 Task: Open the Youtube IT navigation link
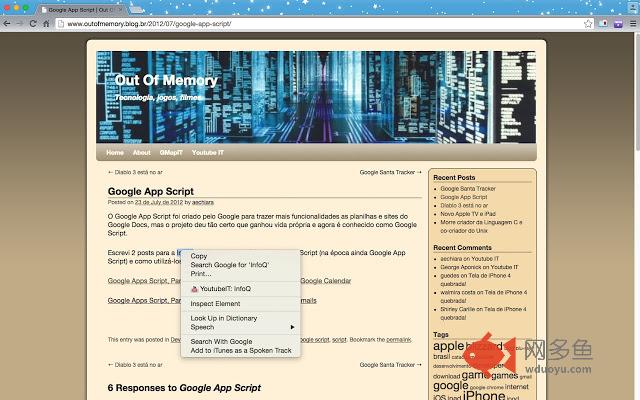208,152
